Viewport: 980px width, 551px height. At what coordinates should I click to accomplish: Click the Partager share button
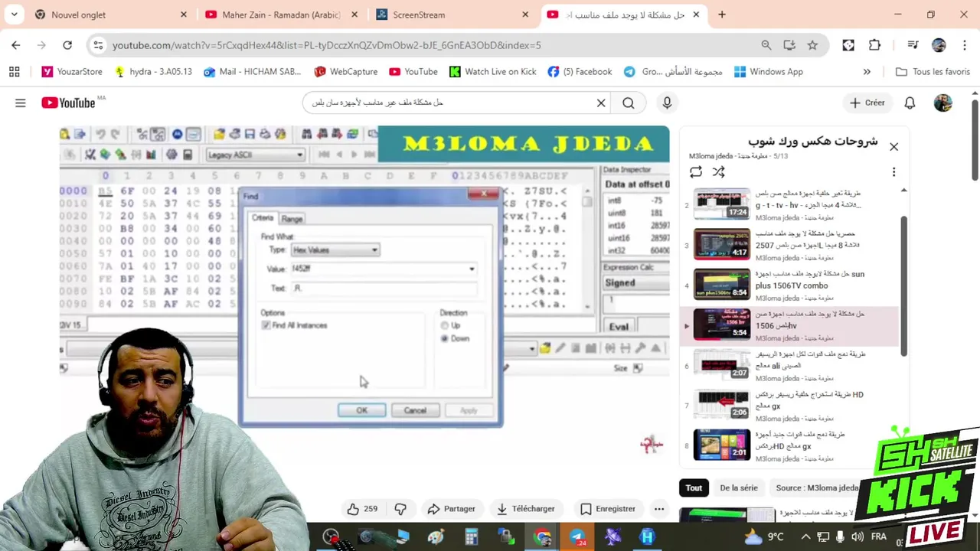coord(451,509)
